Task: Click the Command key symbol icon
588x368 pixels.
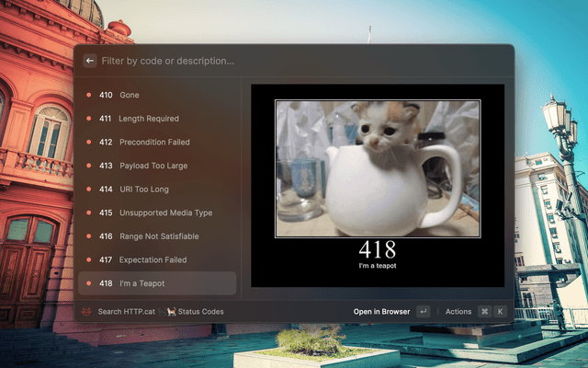Action: 484,312
